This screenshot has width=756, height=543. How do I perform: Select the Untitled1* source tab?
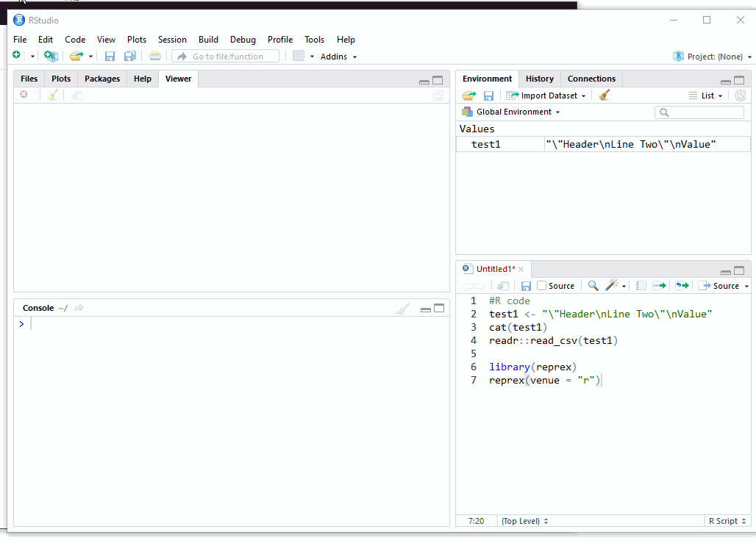[x=495, y=269]
